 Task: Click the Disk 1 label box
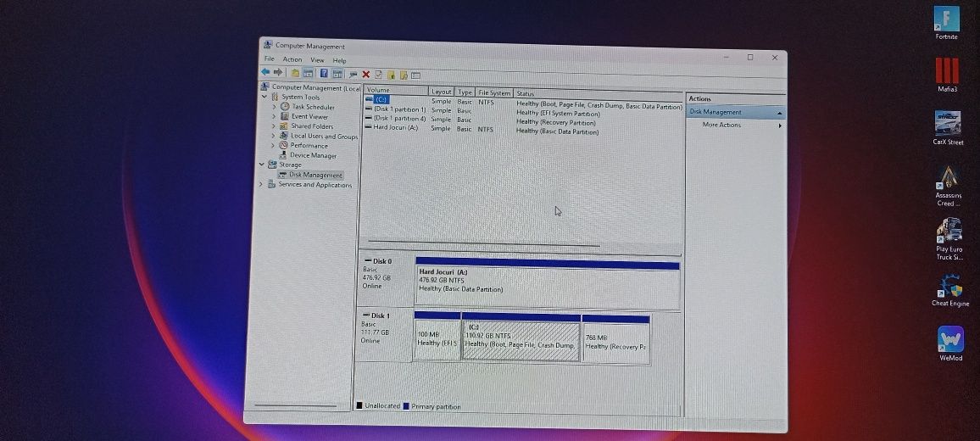384,335
